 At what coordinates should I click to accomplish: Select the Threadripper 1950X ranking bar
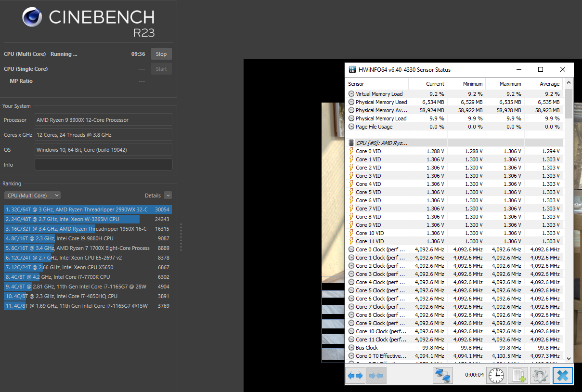88,229
